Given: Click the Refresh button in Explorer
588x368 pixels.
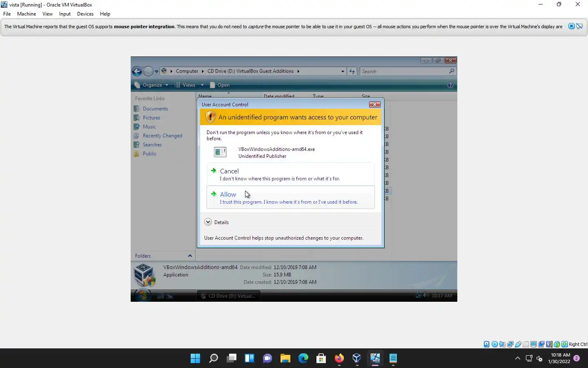Looking at the screenshot, I should (352, 71).
